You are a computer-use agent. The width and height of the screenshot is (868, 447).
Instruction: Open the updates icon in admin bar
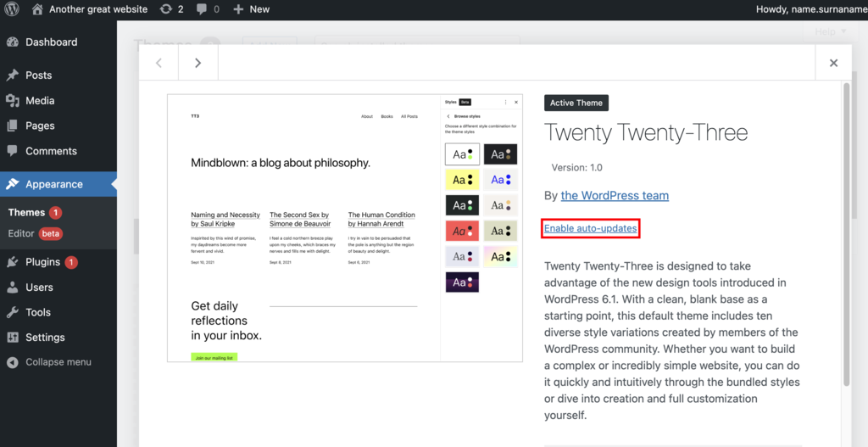(165, 9)
